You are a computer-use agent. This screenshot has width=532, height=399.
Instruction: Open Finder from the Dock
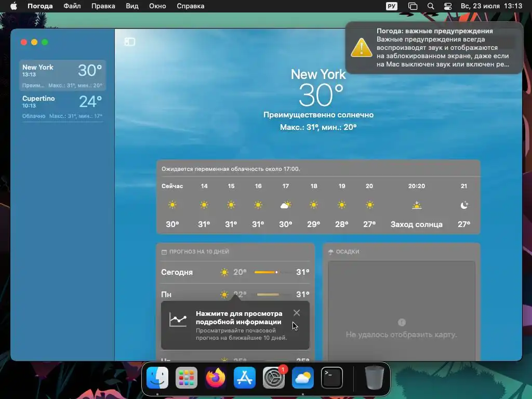pyautogui.click(x=157, y=378)
